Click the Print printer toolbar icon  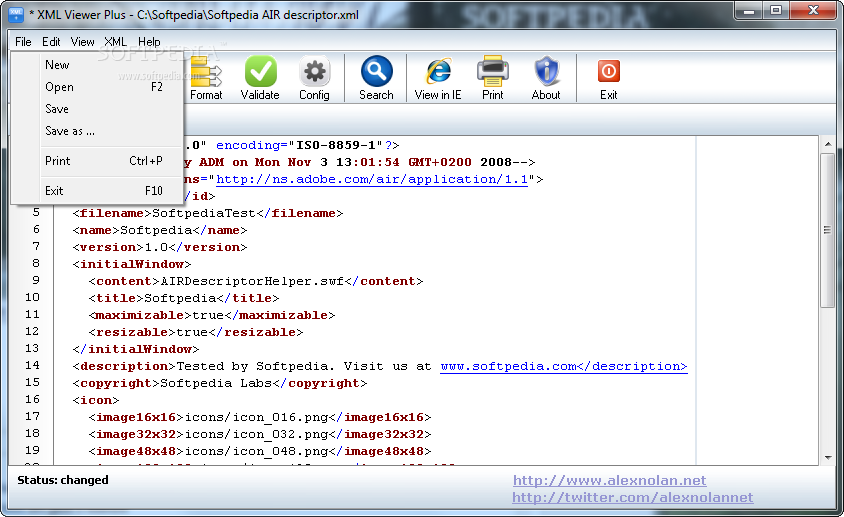(x=493, y=71)
